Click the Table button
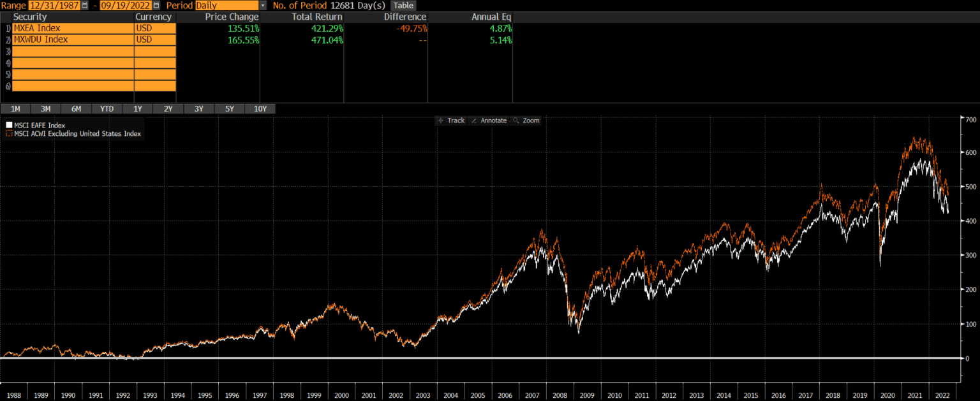This screenshot has width=980, height=401. click(x=403, y=5)
